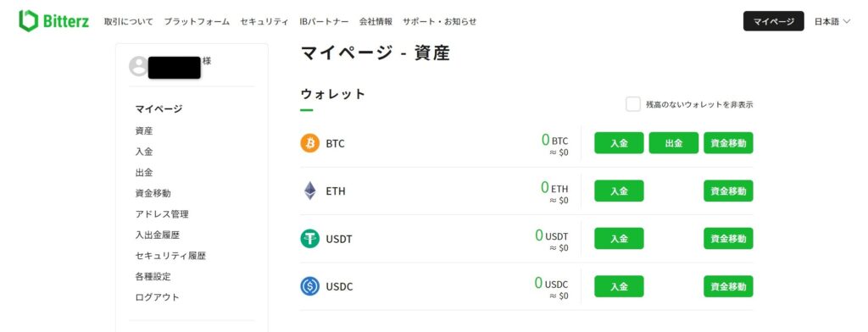Select 入出金履歴 in the sidebar
The width and height of the screenshot is (868, 332).
[x=157, y=235]
